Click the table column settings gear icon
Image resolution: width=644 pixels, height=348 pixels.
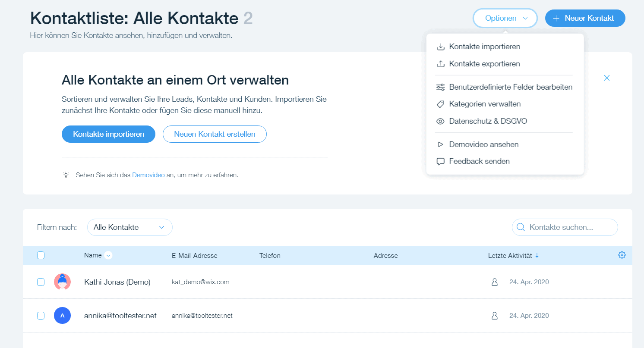[622, 255]
